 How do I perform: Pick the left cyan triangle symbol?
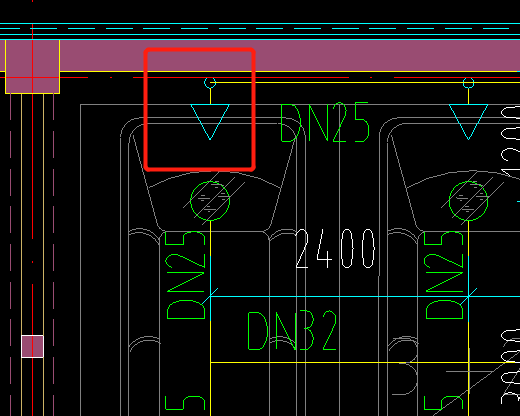coord(210,122)
